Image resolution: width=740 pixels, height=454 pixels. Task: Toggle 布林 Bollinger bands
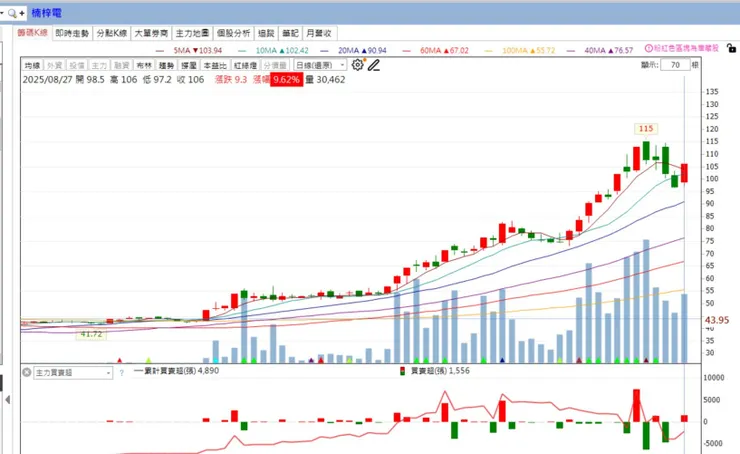coord(144,65)
